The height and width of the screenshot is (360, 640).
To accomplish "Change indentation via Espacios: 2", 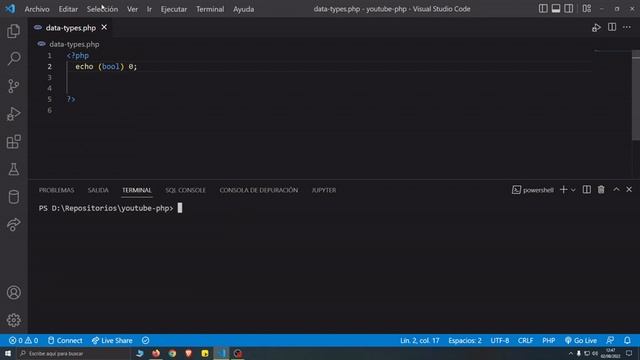I will pyautogui.click(x=465, y=340).
